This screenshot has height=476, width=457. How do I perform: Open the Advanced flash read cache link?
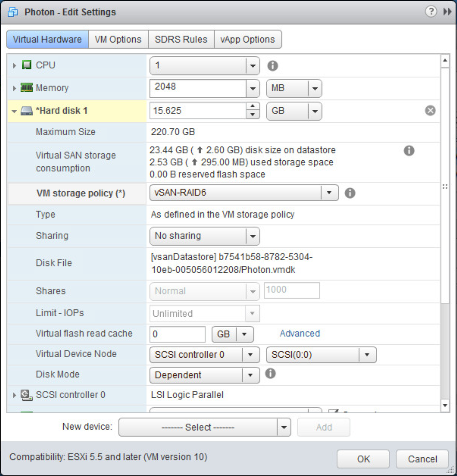click(300, 333)
